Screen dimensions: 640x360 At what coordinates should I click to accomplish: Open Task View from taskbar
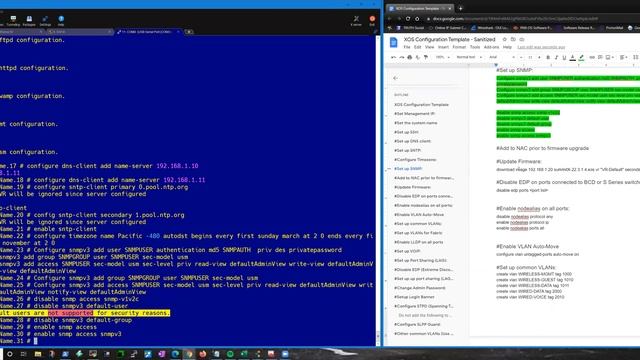pos(23,354)
